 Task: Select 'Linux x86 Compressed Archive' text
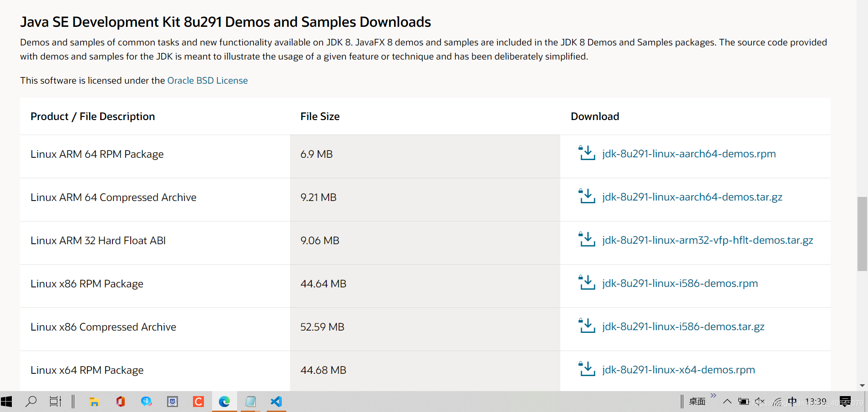point(103,327)
